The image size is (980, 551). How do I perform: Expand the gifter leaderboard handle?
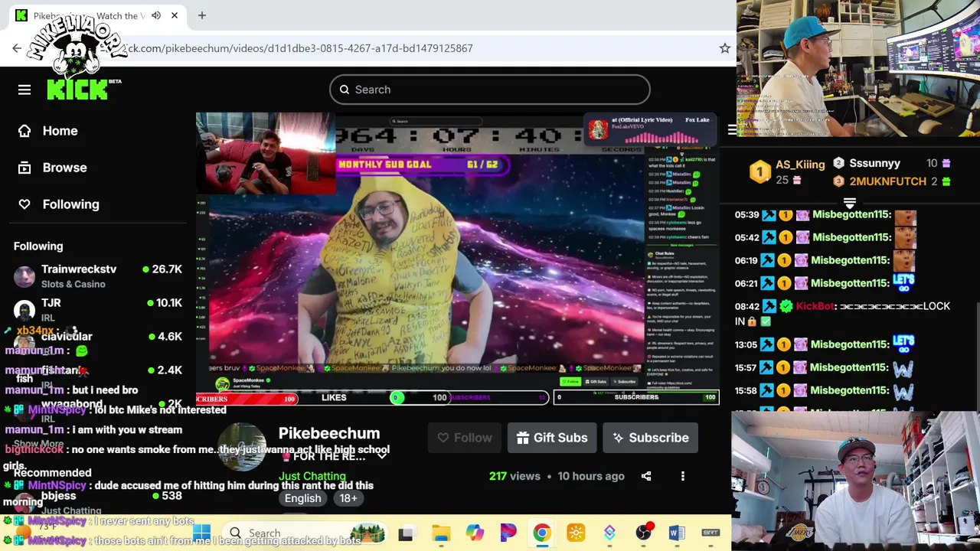850,204
